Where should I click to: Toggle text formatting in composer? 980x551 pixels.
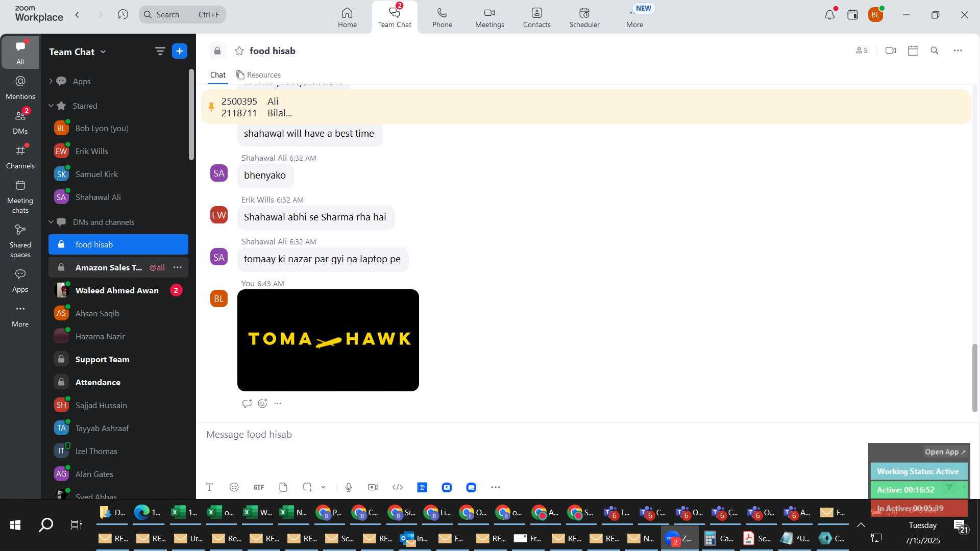click(209, 487)
